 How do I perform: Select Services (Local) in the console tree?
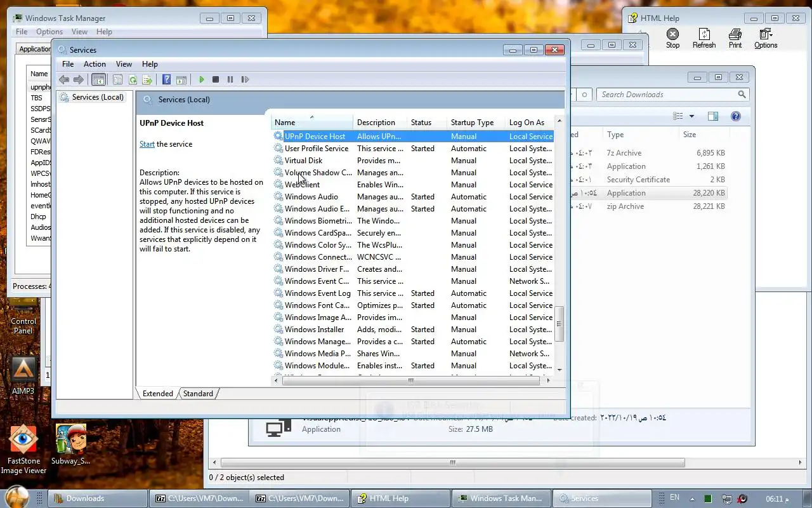98,97
